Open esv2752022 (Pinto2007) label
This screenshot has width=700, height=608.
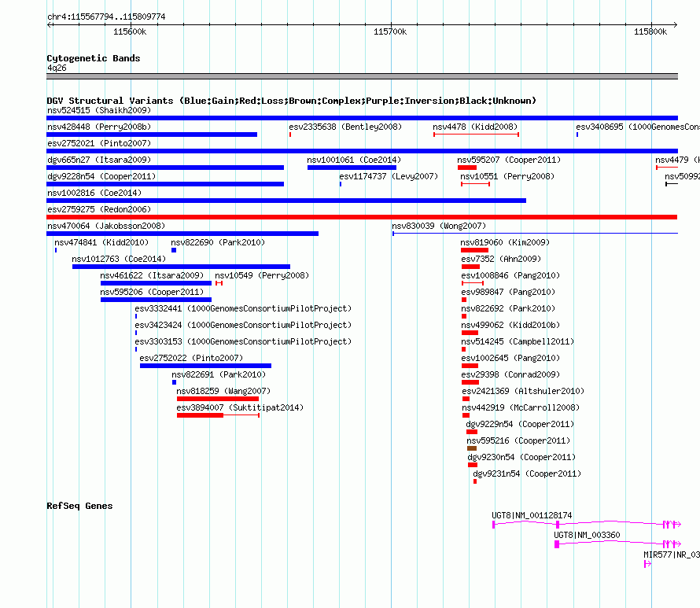(x=191, y=358)
